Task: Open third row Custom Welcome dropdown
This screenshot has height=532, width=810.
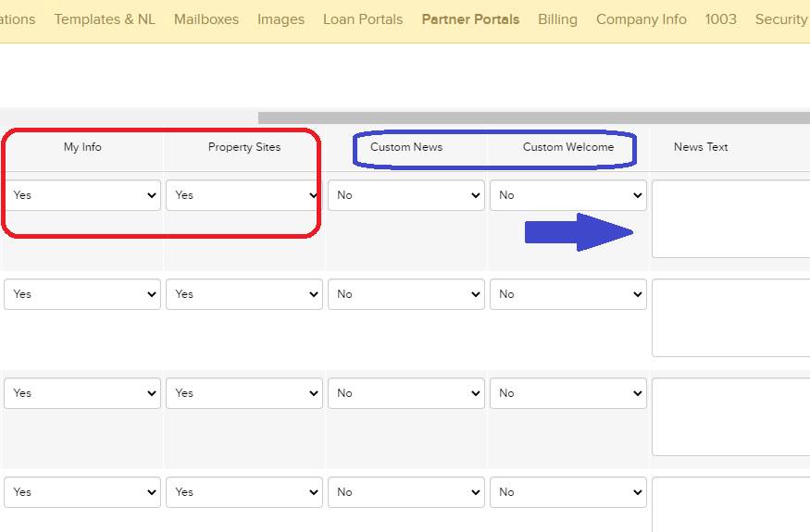Action: (568, 393)
